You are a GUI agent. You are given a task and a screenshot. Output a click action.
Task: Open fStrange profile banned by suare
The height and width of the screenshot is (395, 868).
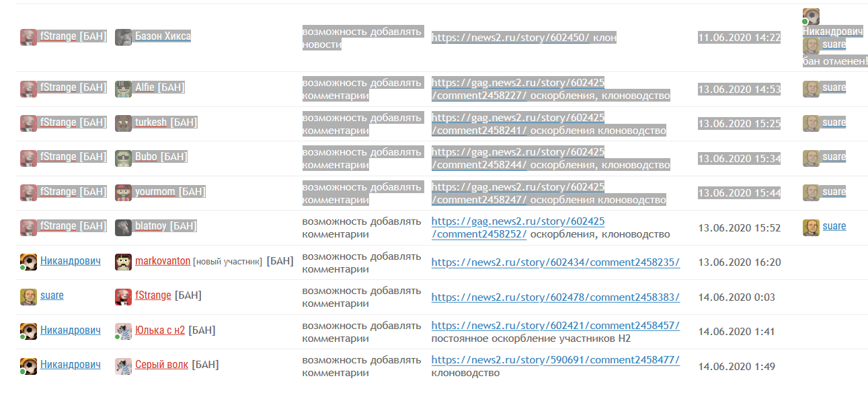[153, 295]
